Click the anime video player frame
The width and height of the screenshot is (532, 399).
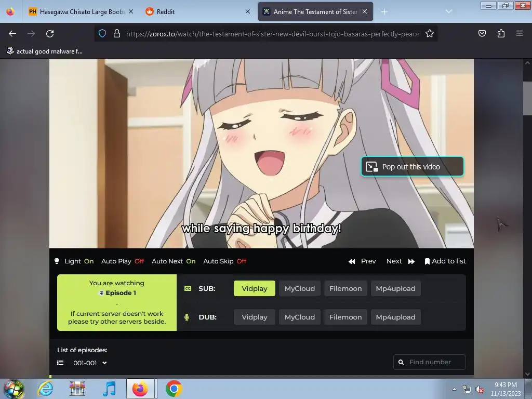click(x=261, y=153)
